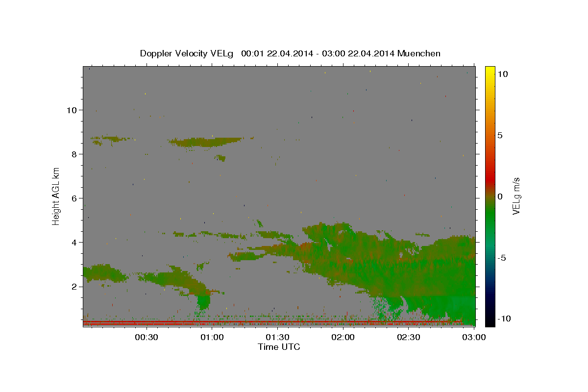Click the plot title 'Doppler Velocity VELg'
The height and width of the screenshot is (392, 588).
187,53
